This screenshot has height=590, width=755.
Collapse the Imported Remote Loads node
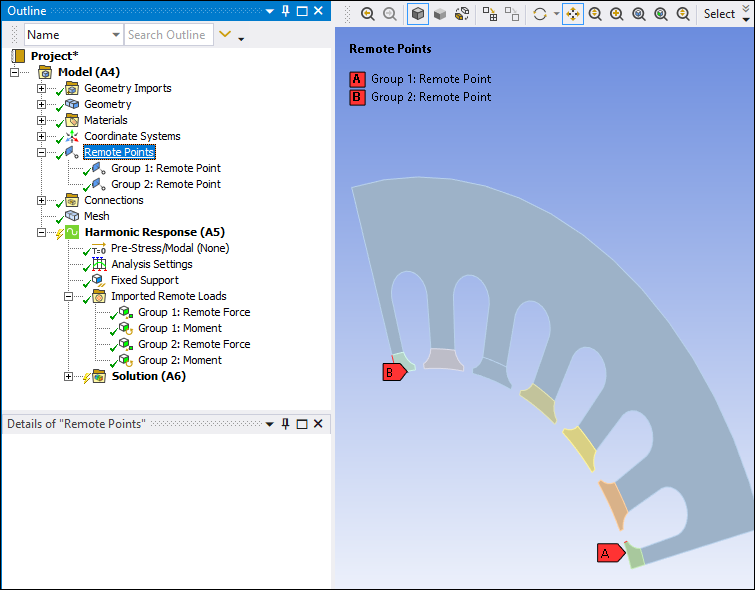click(69, 296)
